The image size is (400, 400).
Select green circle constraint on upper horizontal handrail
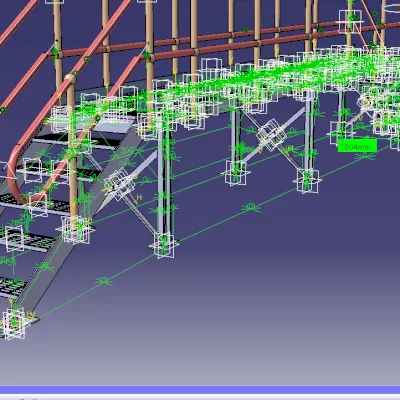click(x=246, y=30)
